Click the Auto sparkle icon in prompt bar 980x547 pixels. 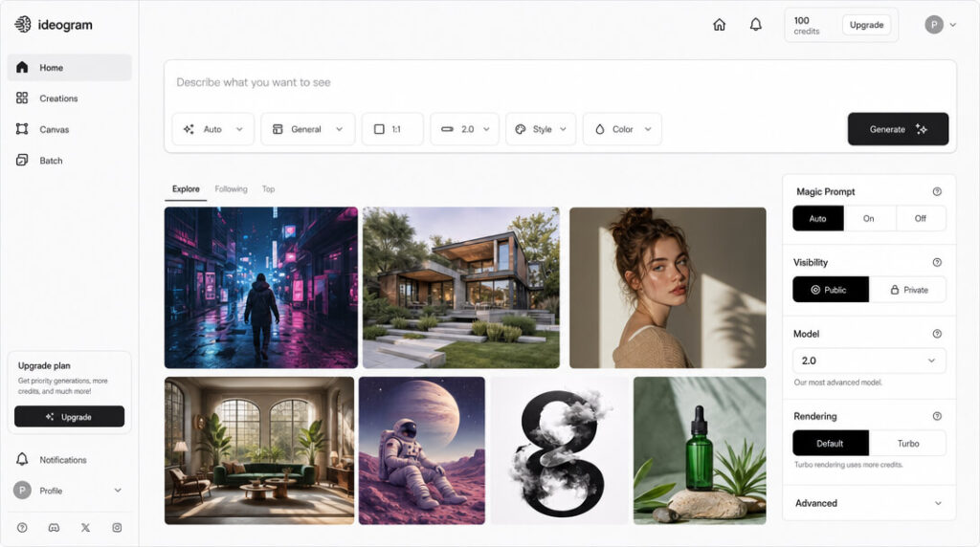tap(189, 129)
